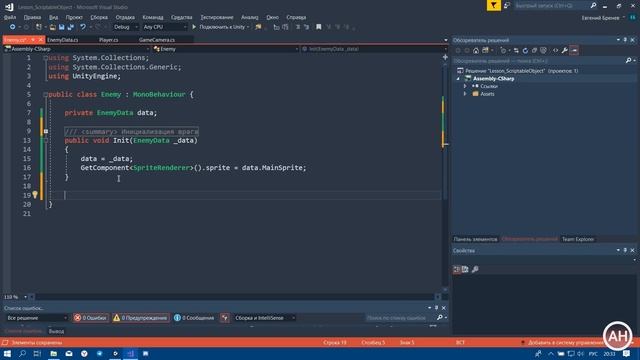Open the Assembly-CSharp project dropdown

coord(77,49)
